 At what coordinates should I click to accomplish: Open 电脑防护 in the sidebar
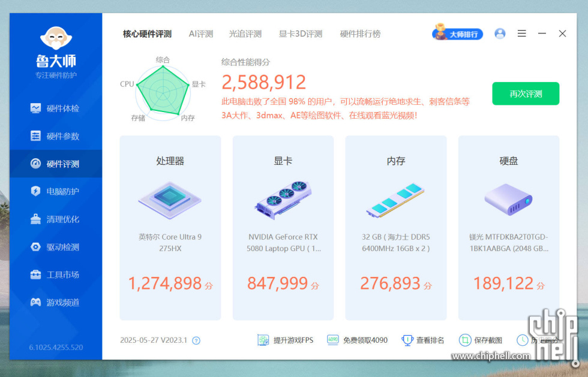coord(55,192)
